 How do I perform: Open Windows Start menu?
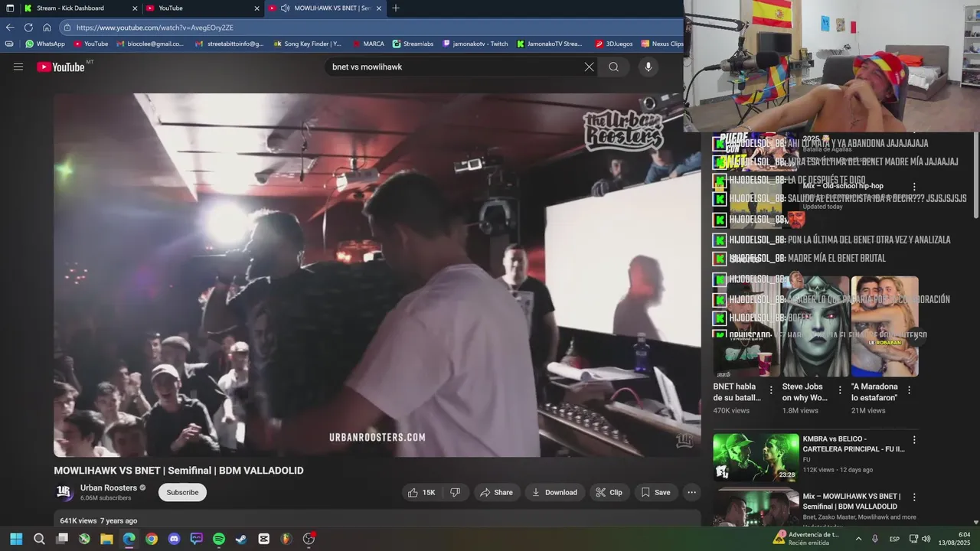tap(16, 539)
